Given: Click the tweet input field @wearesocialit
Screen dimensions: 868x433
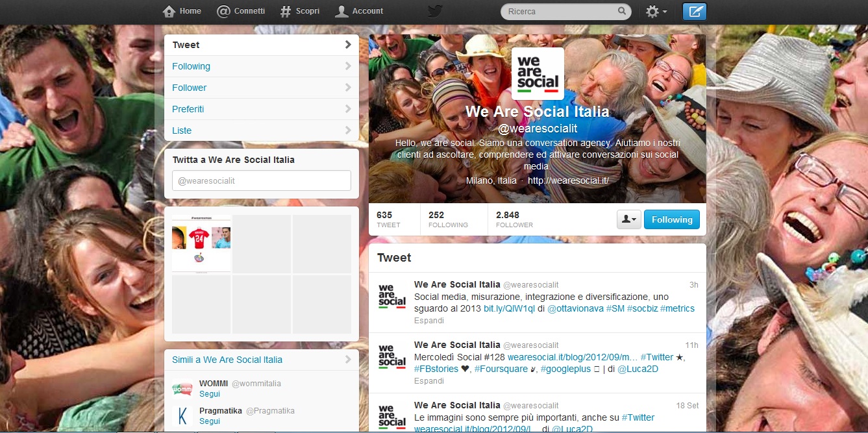Looking at the screenshot, I should point(261,180).
